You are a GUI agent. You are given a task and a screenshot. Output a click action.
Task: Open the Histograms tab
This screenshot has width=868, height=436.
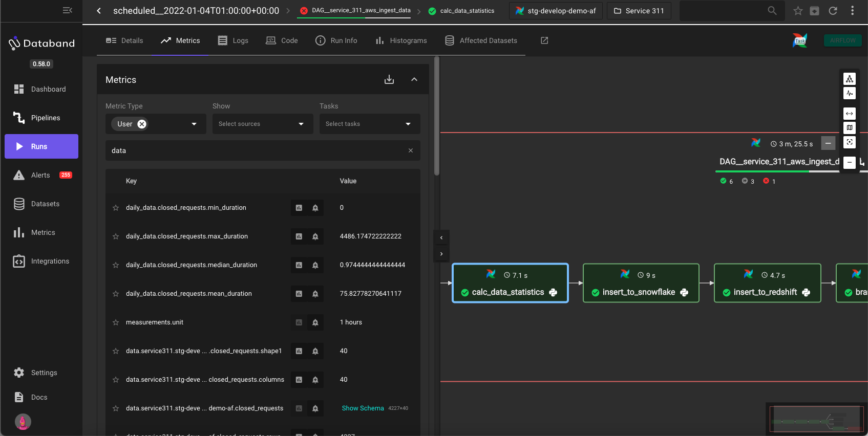401,40
